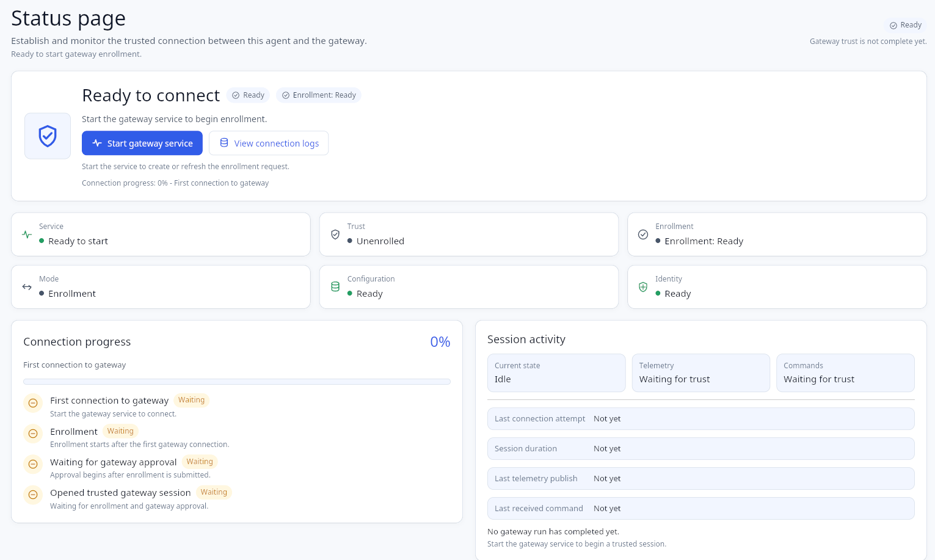
Task: Click the Enrollment card checkmark circle icon
Action: click(x=643, y=235)
